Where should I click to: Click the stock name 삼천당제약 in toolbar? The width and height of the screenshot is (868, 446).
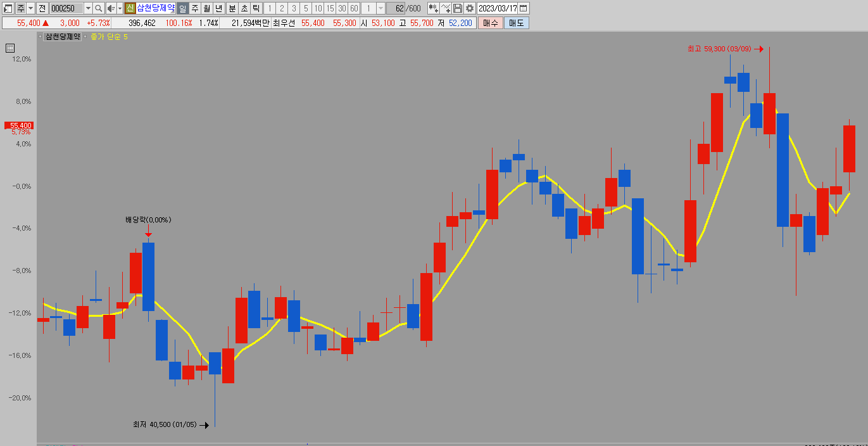click(x=155, y=8)
